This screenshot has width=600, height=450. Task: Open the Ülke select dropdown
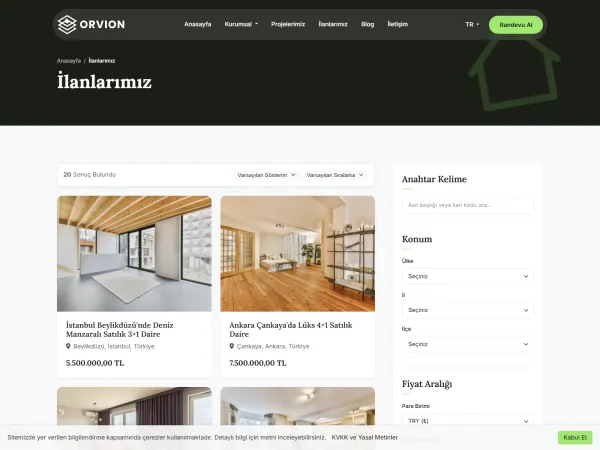click(468, 276)
